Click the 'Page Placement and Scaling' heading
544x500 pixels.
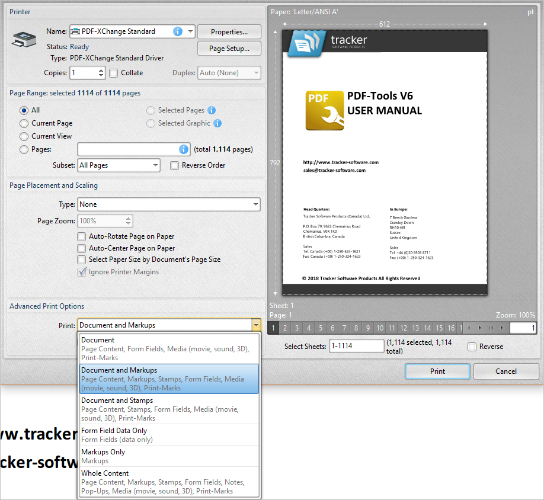[x=53, y=185]
